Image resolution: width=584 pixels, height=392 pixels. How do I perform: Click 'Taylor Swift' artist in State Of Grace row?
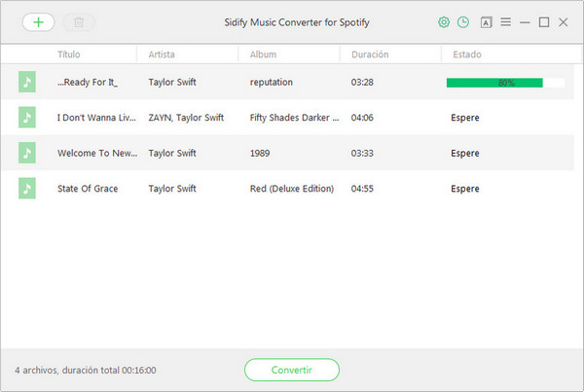coord(172,189)
